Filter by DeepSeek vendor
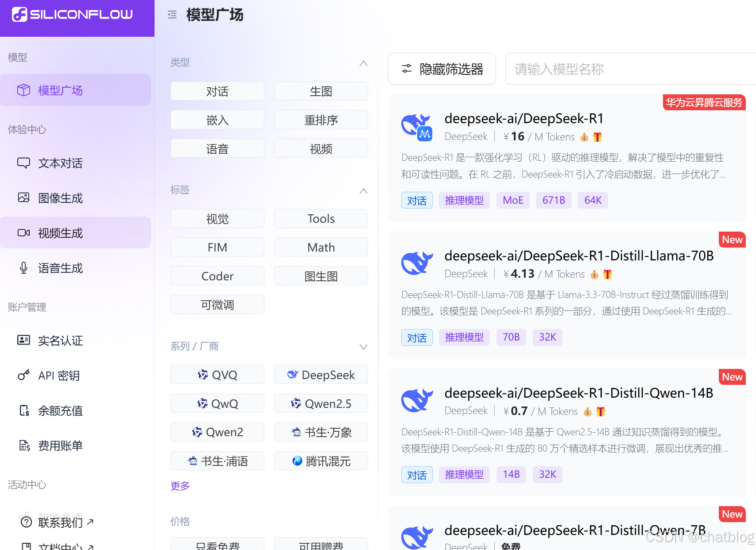 click(x=321, y=375)
